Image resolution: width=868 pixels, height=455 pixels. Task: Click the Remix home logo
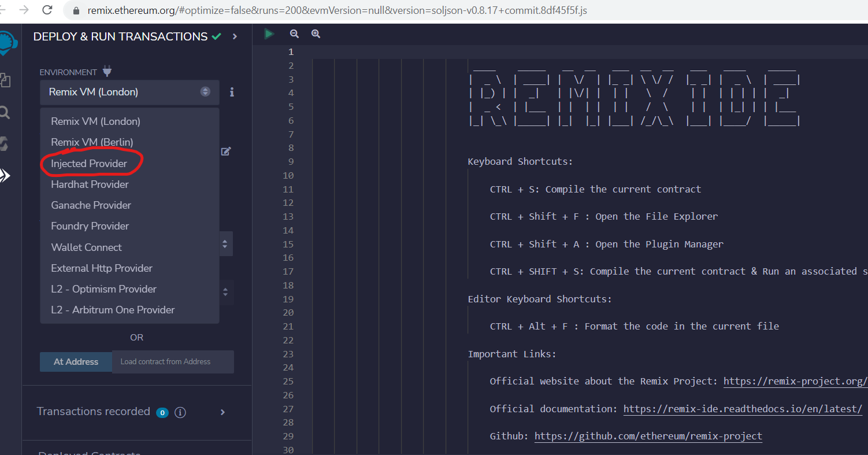tap(6, 42)
